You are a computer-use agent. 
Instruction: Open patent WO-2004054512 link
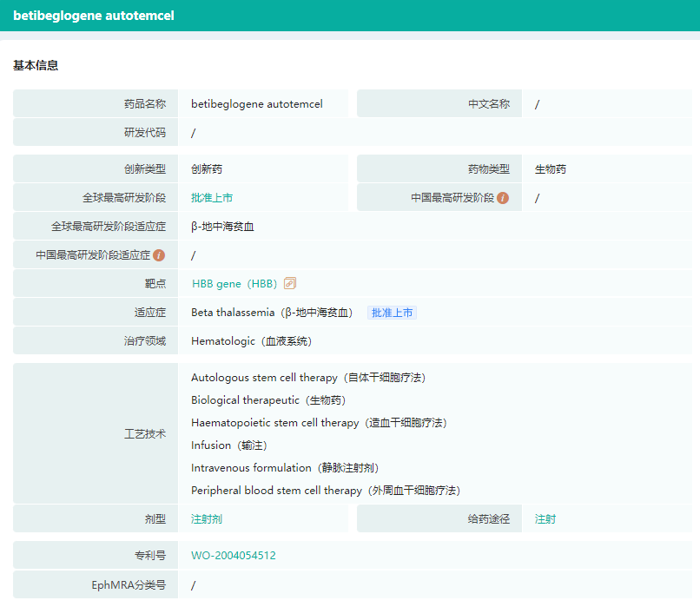tap(234, 556)
